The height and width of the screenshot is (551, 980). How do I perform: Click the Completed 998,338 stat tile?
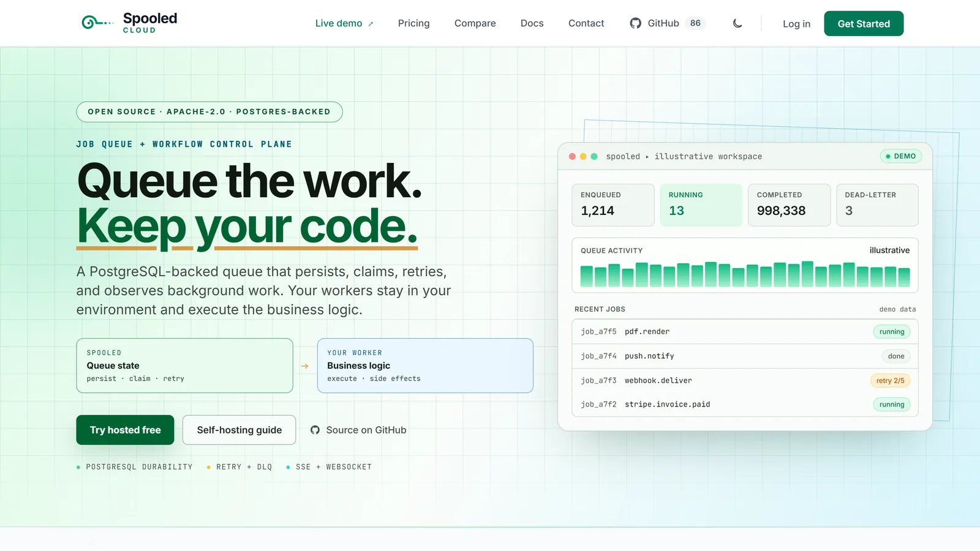coord(789,205)
